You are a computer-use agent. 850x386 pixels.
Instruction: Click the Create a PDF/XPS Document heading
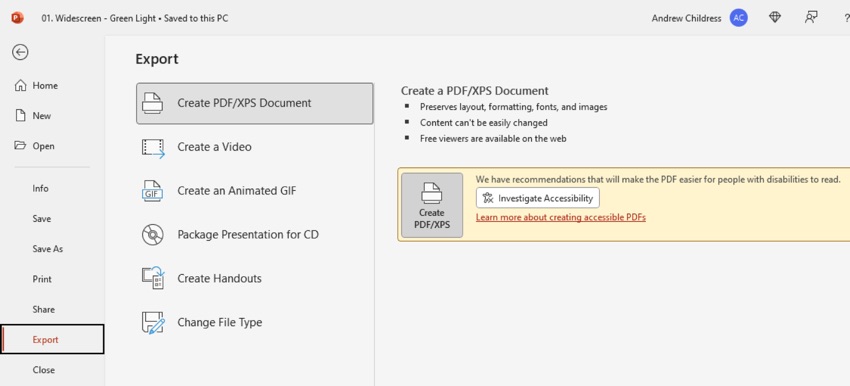click(x=475, y=91)
